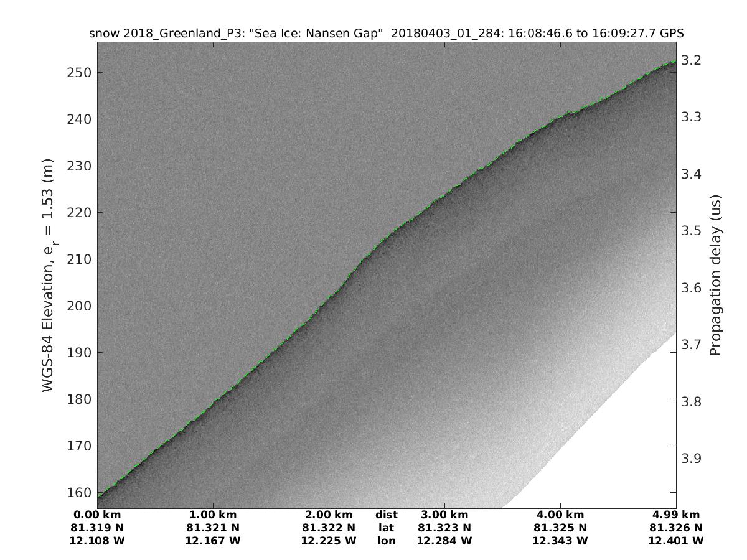Click the 'lon' label on the x-axis

point(386,541)
